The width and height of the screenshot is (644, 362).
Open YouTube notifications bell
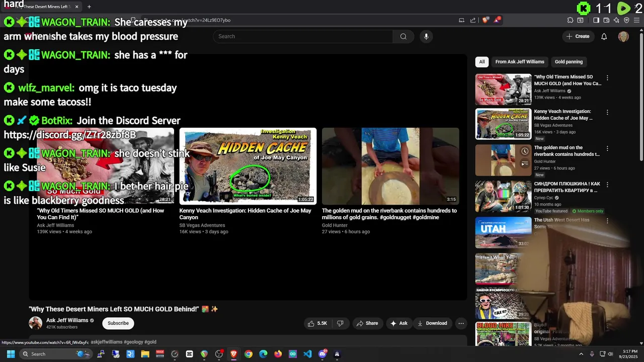click(604, 36)
